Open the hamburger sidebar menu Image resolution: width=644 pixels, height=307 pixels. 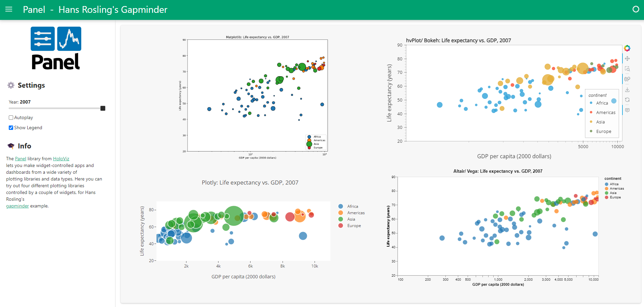pos(9,9)
